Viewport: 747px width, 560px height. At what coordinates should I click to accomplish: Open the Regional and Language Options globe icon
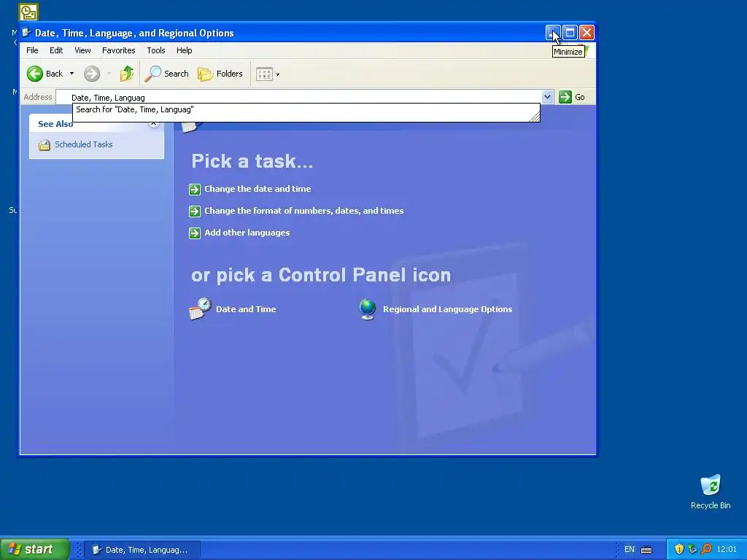368,309
